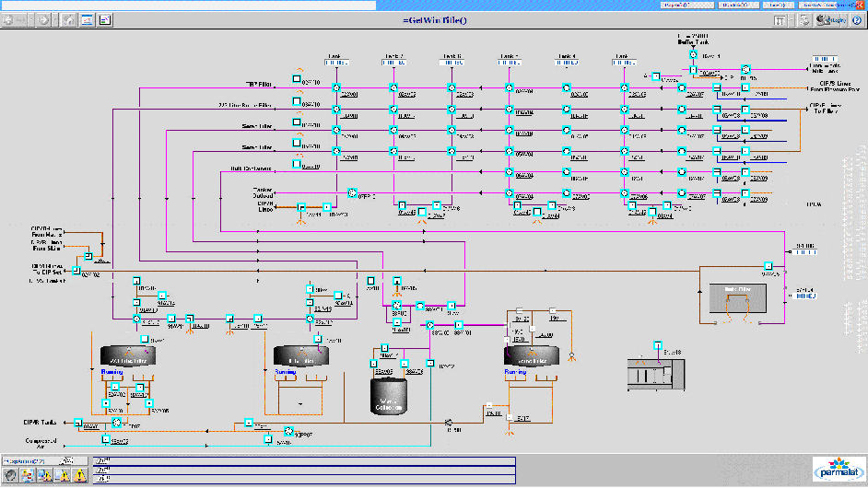Expand dropdown beside the tools icon

point(792,19)
